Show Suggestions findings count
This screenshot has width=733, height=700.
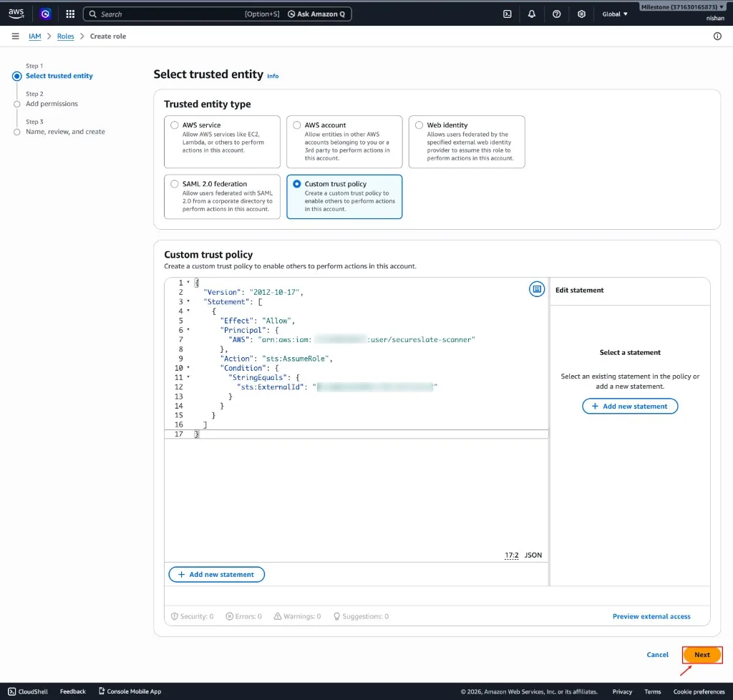click(361, 616)
